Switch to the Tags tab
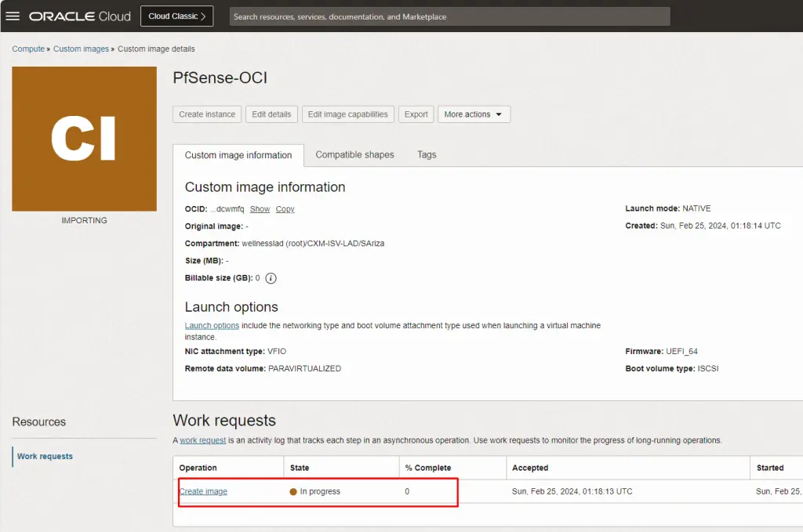 click(x=426, y=154)
